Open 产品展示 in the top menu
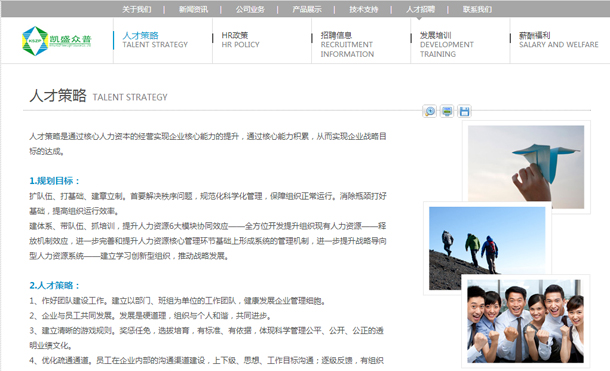 point(307,9)
